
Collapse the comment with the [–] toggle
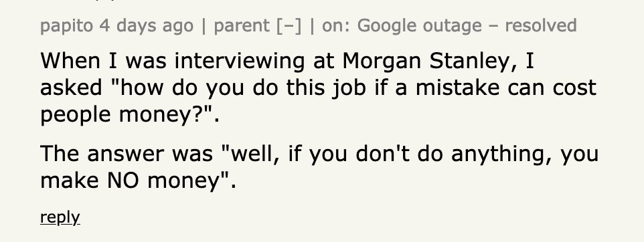click(x=289, y=26)
